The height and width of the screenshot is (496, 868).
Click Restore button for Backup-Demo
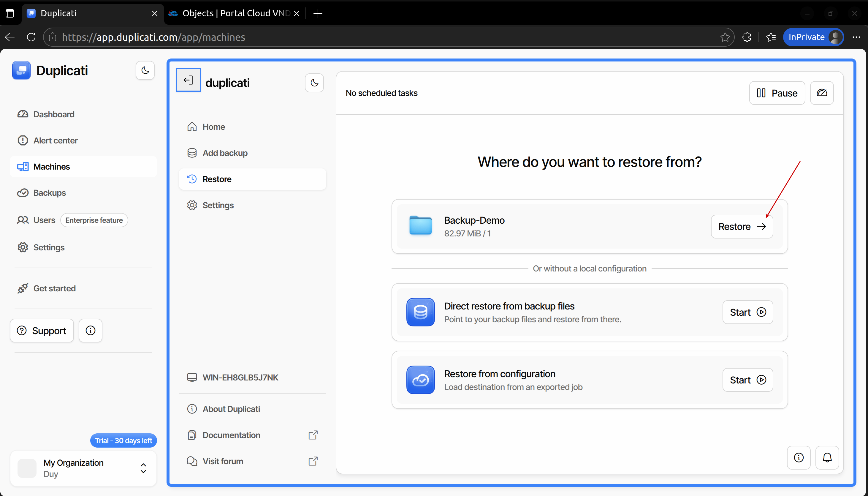coord(742,227)
